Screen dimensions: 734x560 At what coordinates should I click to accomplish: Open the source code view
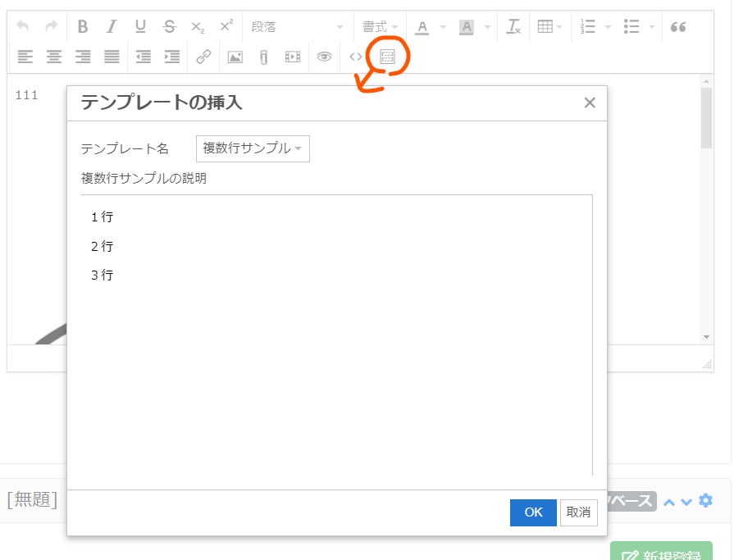[354, 57]
